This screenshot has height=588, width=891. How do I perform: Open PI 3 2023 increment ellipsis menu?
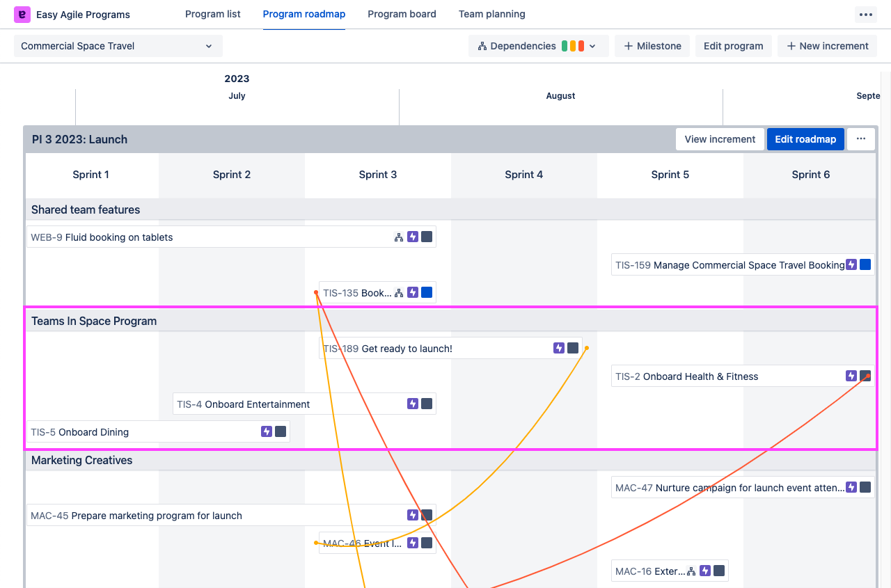tap(861, 139)
